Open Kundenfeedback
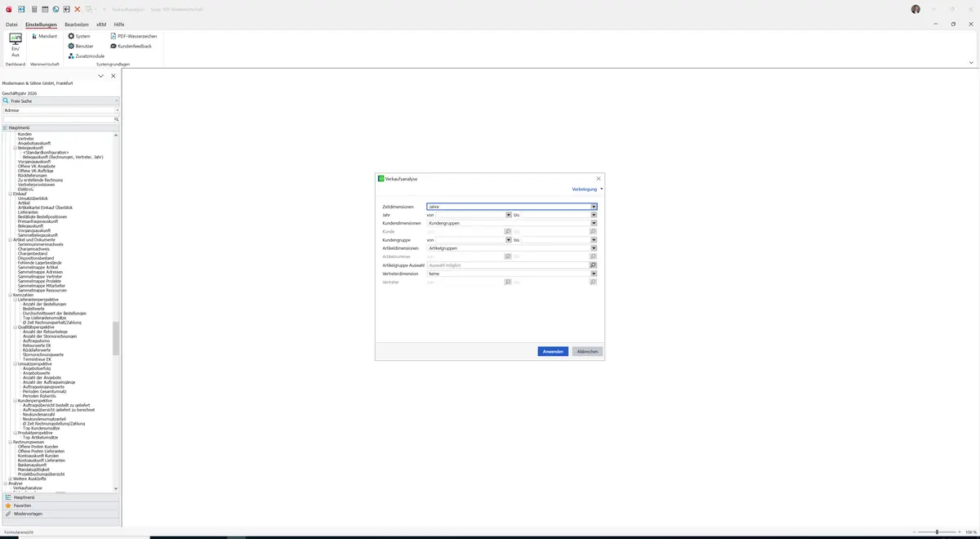 pyautogui.click(x=131, y=46)
